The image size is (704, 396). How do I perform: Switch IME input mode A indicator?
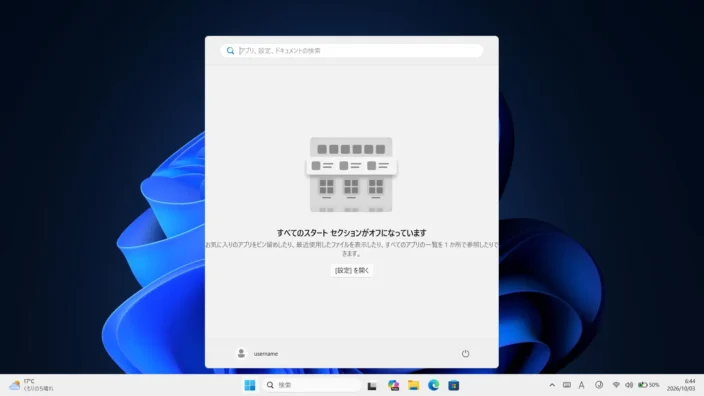[x=581, y=385]
